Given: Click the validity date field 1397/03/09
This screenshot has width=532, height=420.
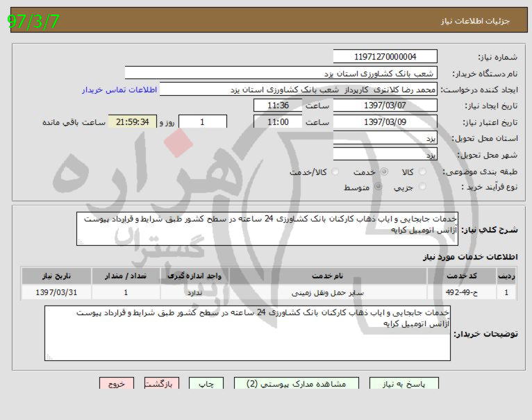Looking at the screenshot, I should click(x=385, y=121).
